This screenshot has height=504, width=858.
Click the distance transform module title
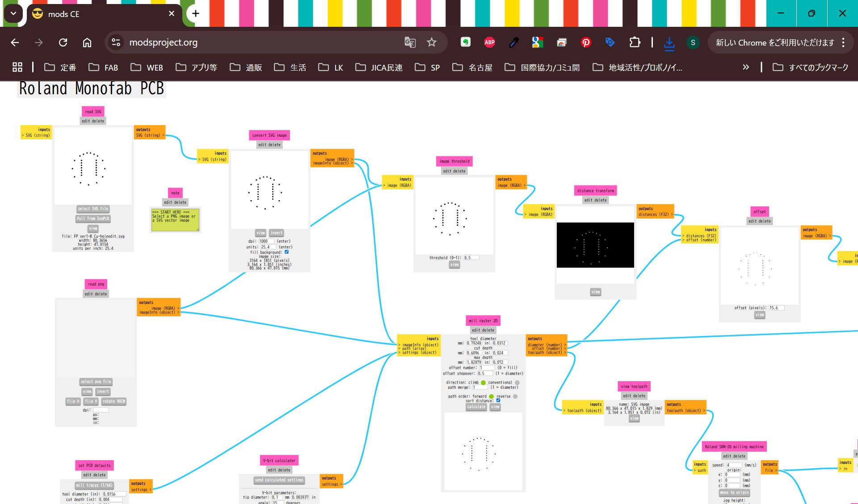(596, 191)
